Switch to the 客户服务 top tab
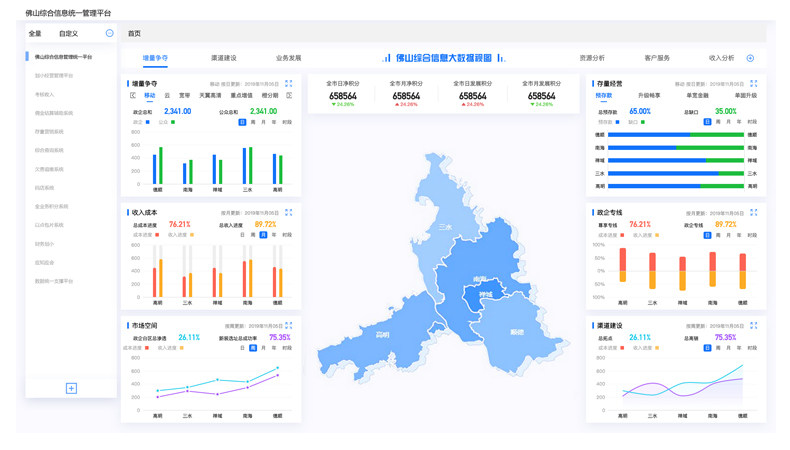This screenshot has height=450, width=790. (x=657, y=58)
